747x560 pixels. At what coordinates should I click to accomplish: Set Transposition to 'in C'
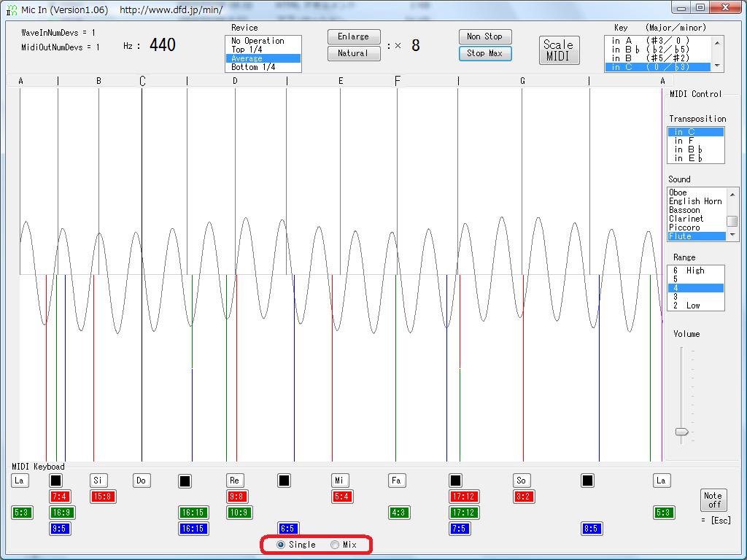tap(695, 132)
